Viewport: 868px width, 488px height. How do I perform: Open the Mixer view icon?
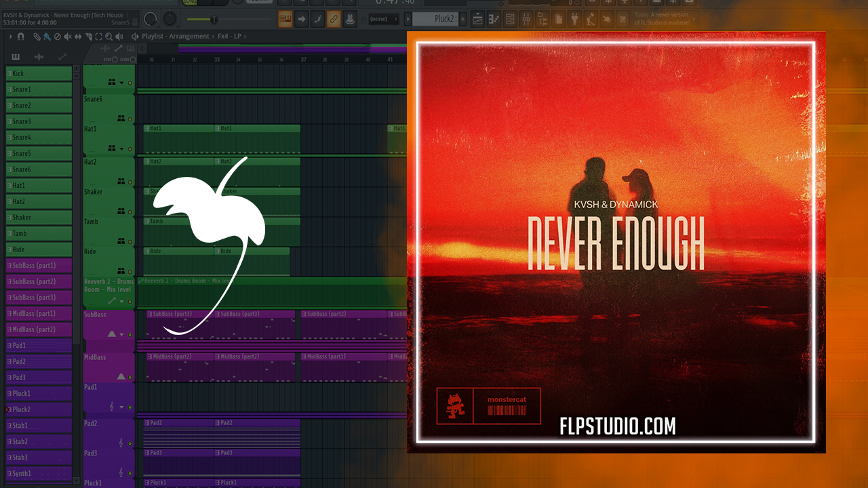coord(526,19)
